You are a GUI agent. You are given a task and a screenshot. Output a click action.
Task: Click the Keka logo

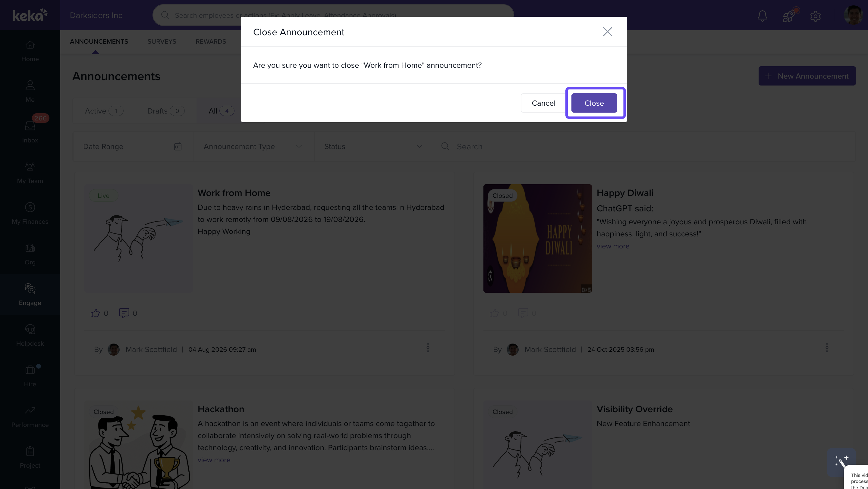click(x=30, y=15)
